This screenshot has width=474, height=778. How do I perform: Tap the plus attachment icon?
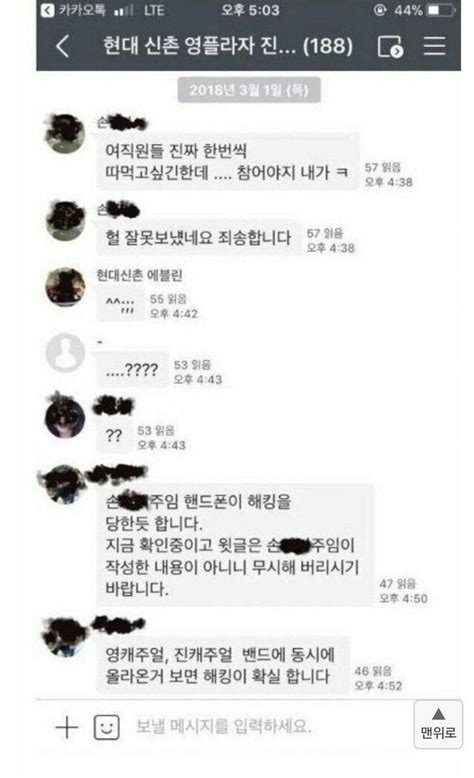67,727
